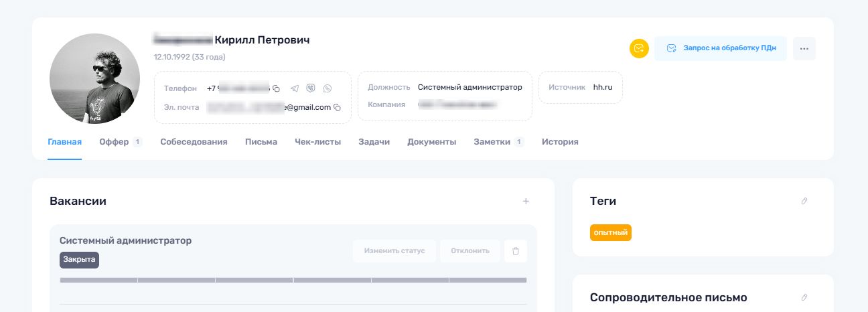Add a vacancy with the plus icon
The height and width of the screenshot is (312, 868).
(x=526, y=201)
